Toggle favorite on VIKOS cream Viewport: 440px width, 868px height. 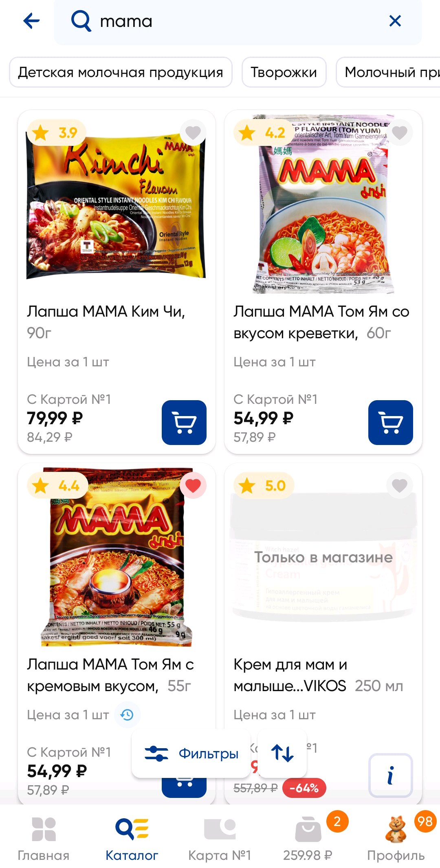coord(399,486)
